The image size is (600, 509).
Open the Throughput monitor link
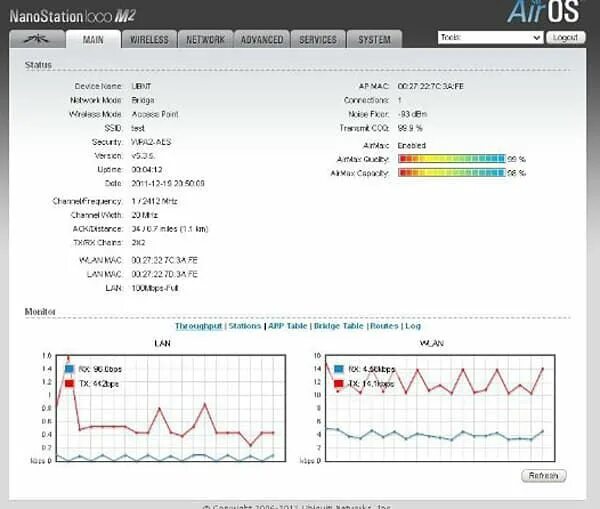point(199,326)
